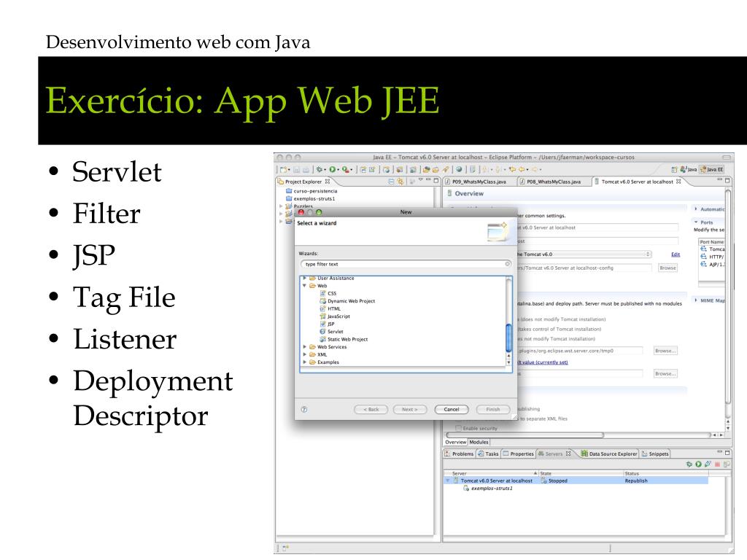Open the web browser globe toolbar icon

(459, 169)
